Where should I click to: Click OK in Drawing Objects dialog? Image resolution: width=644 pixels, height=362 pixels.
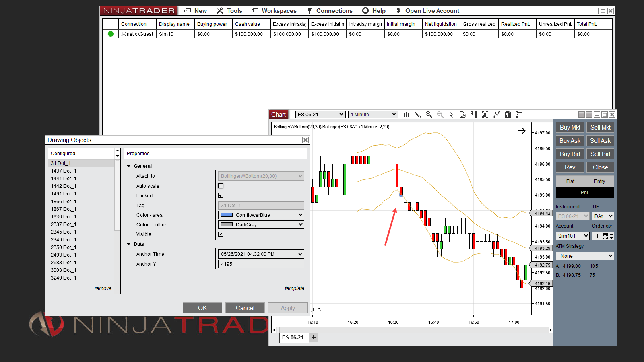pyautogui.click(x=202, y=308)
